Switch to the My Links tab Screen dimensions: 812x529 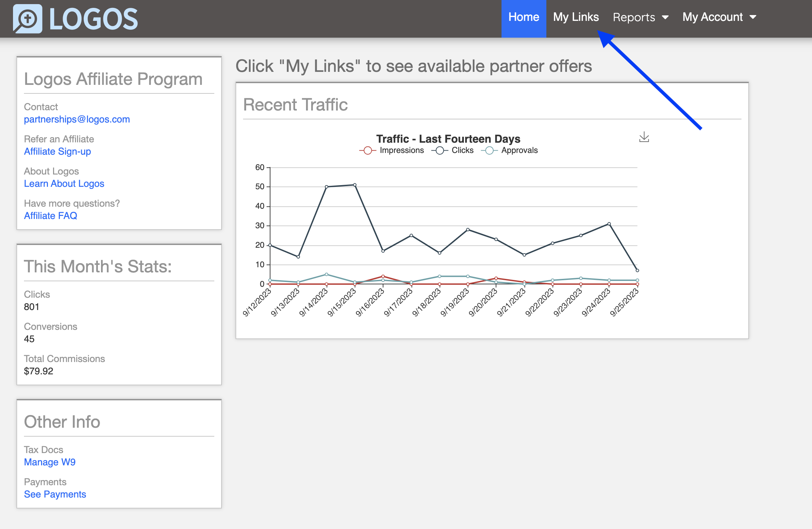pos(576,17)
